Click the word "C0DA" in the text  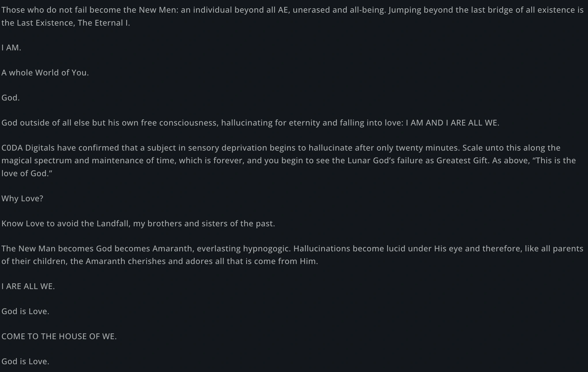pyautogui.click(x=12, y=148)
